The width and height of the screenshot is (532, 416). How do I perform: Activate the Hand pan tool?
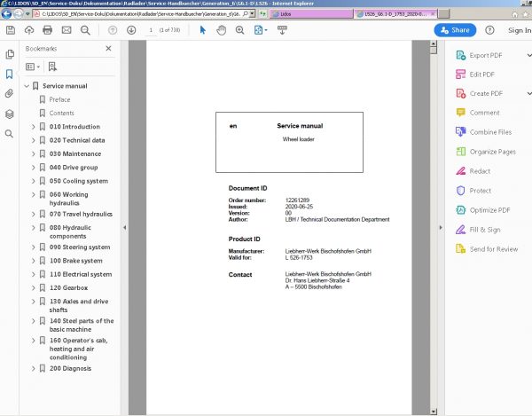[221, 30]
